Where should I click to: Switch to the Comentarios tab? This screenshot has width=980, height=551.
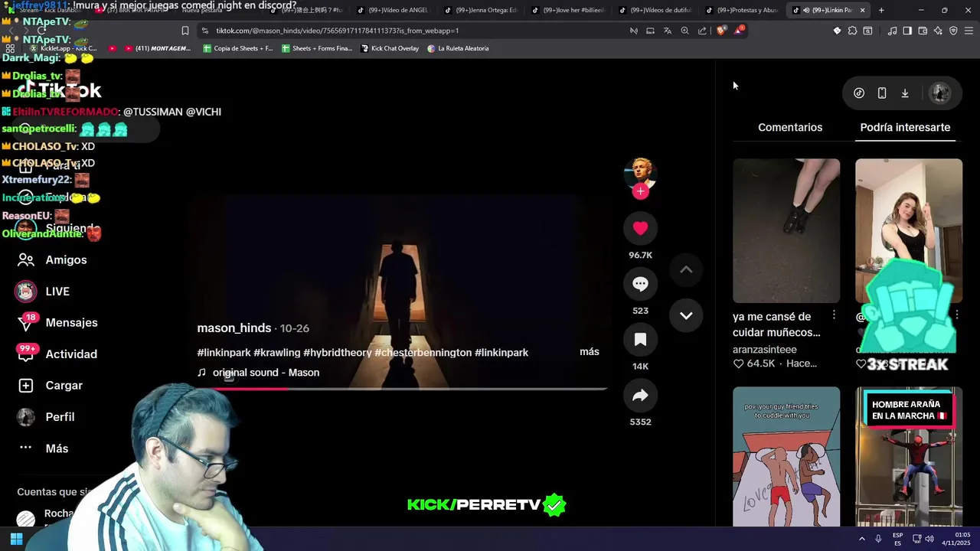click(790, 128)
